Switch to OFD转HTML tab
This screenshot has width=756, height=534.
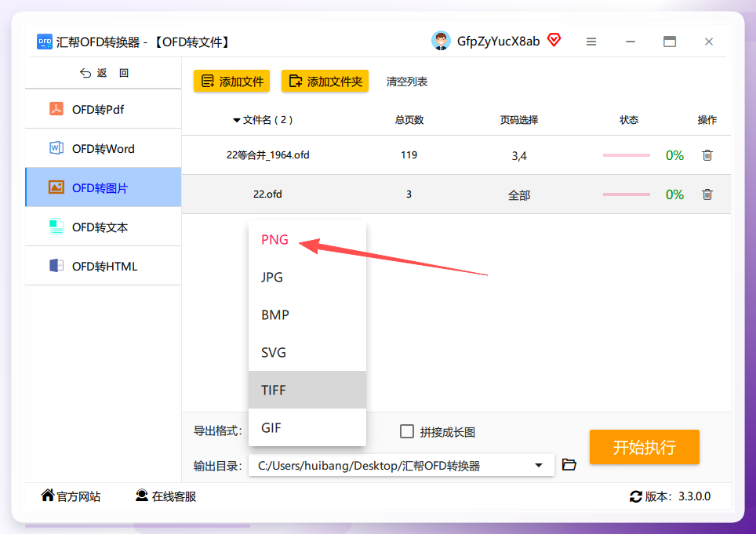(x=104, y=266)
